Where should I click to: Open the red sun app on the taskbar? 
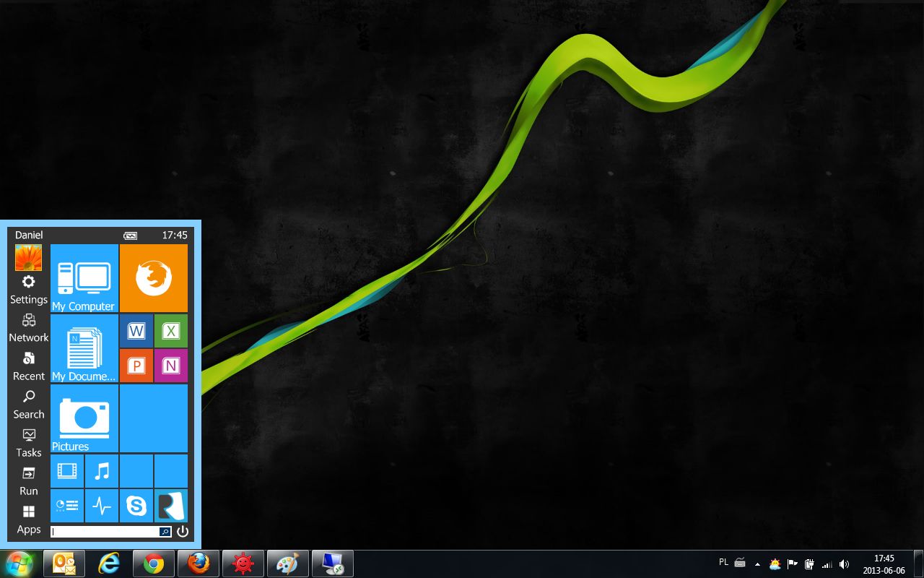point(243,564)
